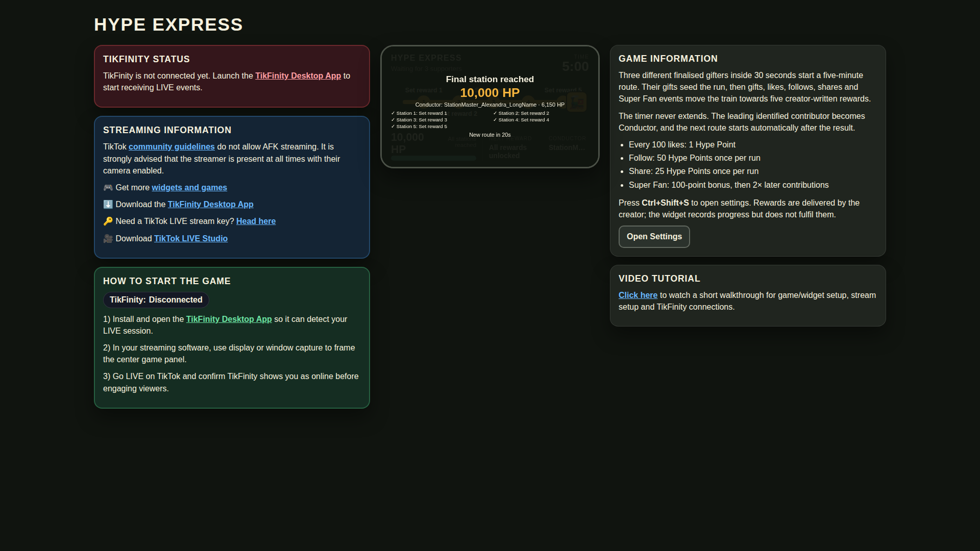This screenshot has height=551, width=980.
Task: Click the GAME INFORMATION heading
Action: click(x=668, y=59)
